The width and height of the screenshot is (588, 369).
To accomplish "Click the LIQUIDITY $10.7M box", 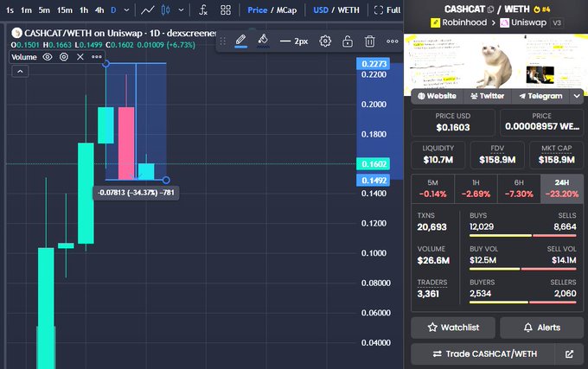I will point(438,155).
